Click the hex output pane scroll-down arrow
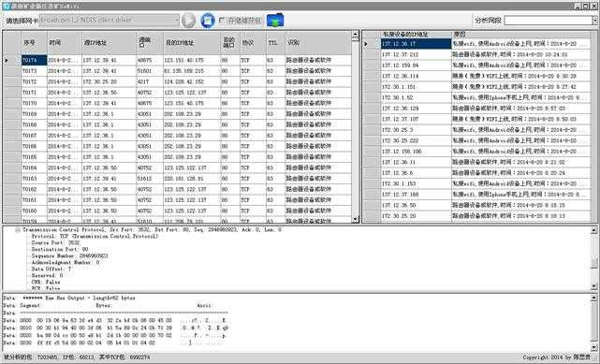The width and height of the screenshot is (600, 364). click(x=593, y=347)
